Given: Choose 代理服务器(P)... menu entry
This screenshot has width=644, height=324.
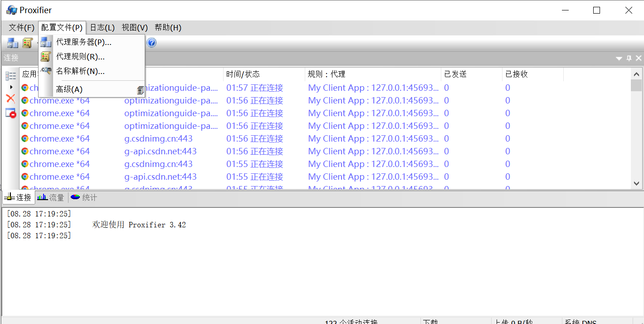Looking at the screenshot, I should click(92, 42).
